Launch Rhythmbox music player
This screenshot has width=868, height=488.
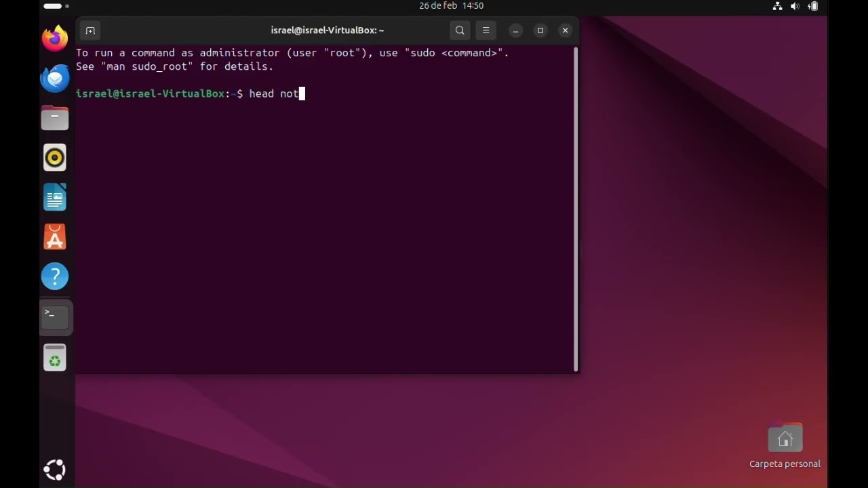coord(55,158)
